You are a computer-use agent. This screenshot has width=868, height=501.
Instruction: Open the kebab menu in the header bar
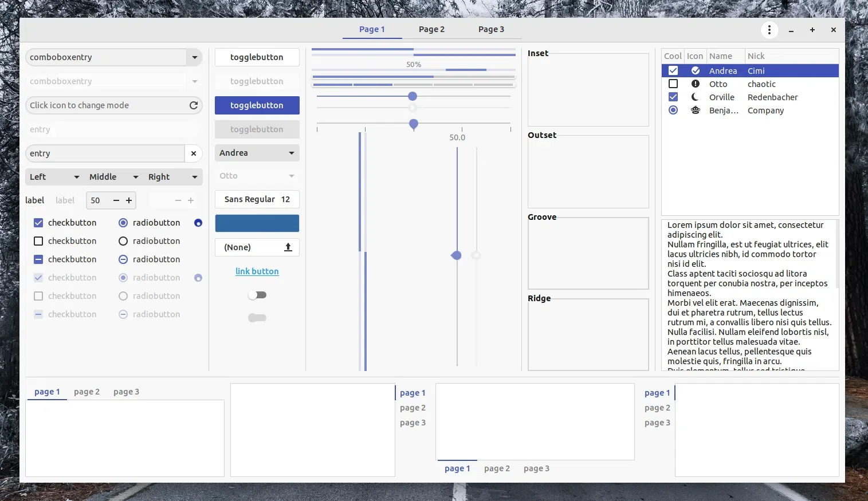pos(769,30)
